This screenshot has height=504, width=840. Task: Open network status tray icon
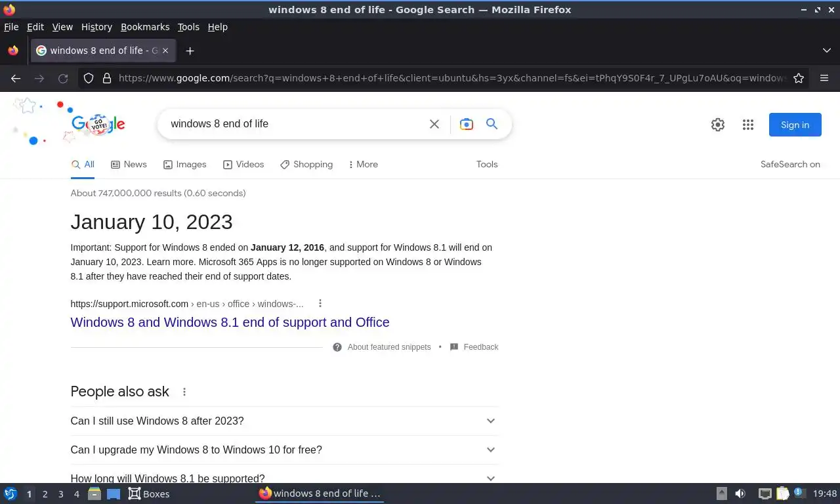point(765,493)
